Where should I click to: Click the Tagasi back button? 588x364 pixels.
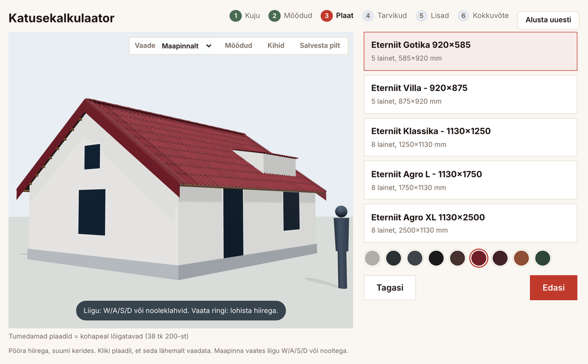390,288
